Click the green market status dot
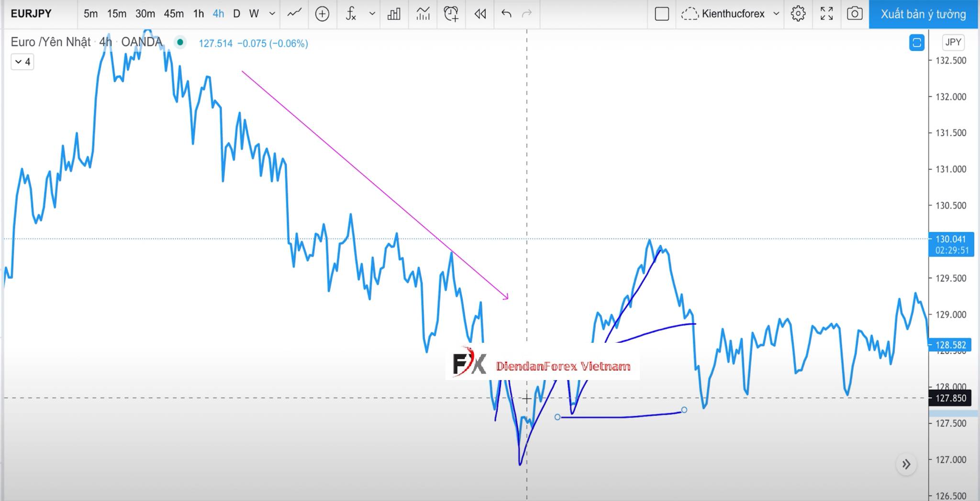The image size is (980, 501). click(180, 42)
